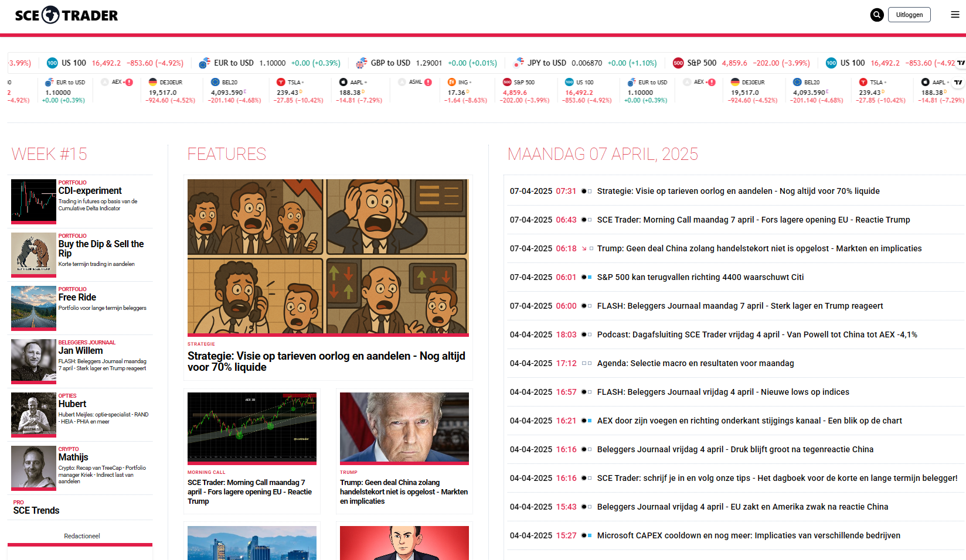This screenshot has width=966, height=560.
Task: Click the SCE Trader logo
Action: tap(66, 15)
